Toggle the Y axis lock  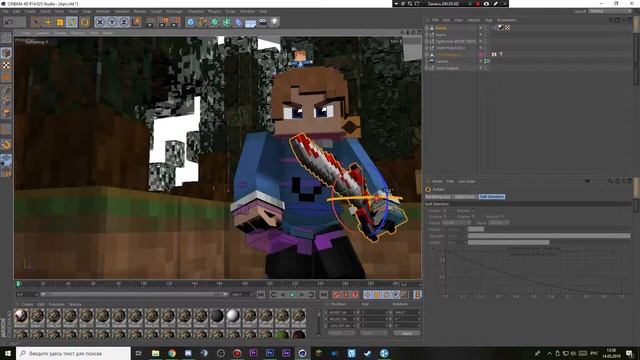[x=112, y=22]
